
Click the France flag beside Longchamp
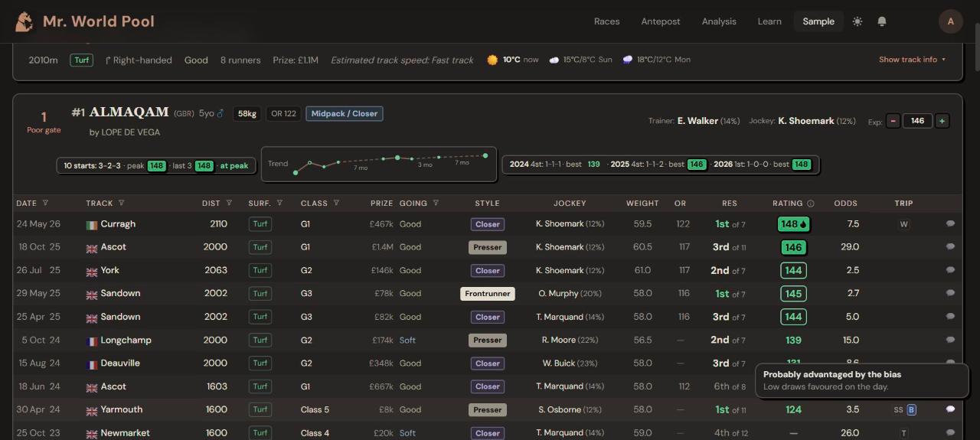92,341
